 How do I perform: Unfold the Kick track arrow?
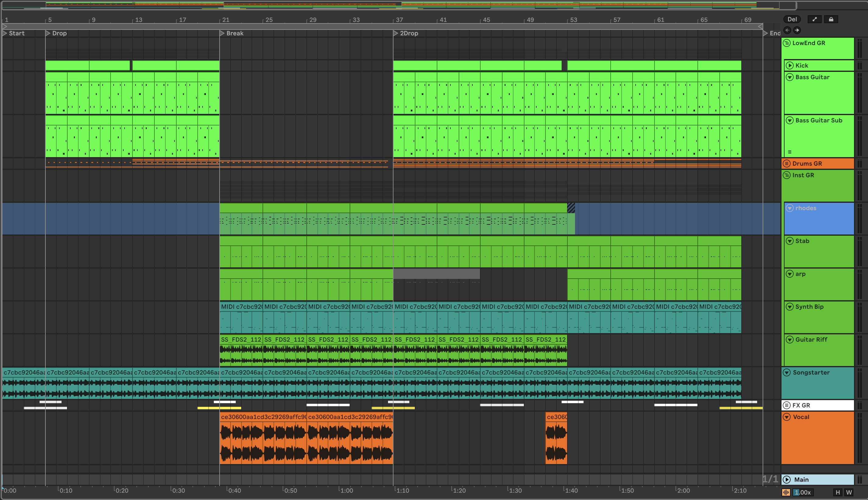790,65
